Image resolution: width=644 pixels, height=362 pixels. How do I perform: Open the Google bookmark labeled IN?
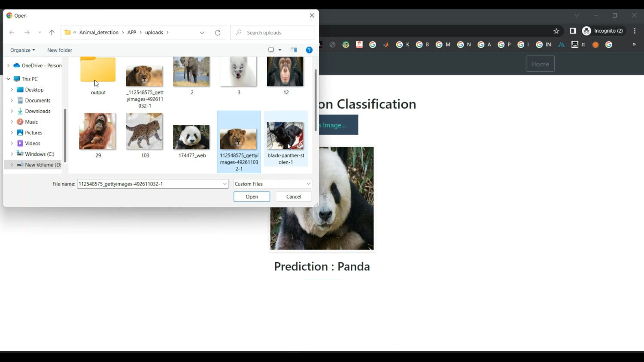tap(544, 45)
